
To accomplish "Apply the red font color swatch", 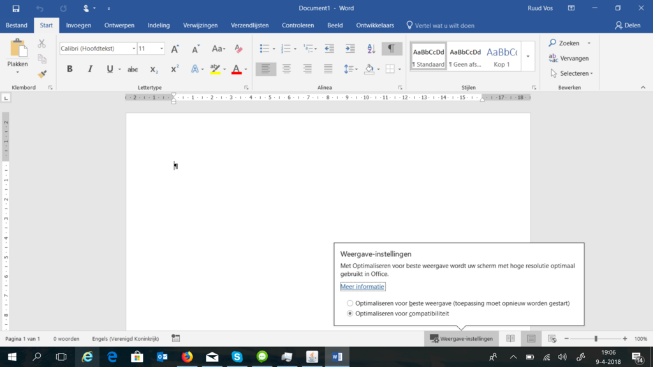I will [x=237, y=69].
